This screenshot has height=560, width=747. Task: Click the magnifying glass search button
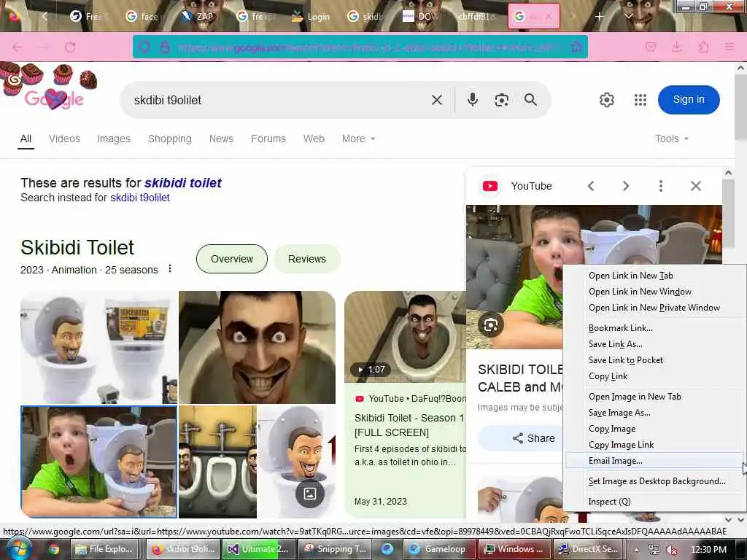pyautogui.click(x=530, y=100)
